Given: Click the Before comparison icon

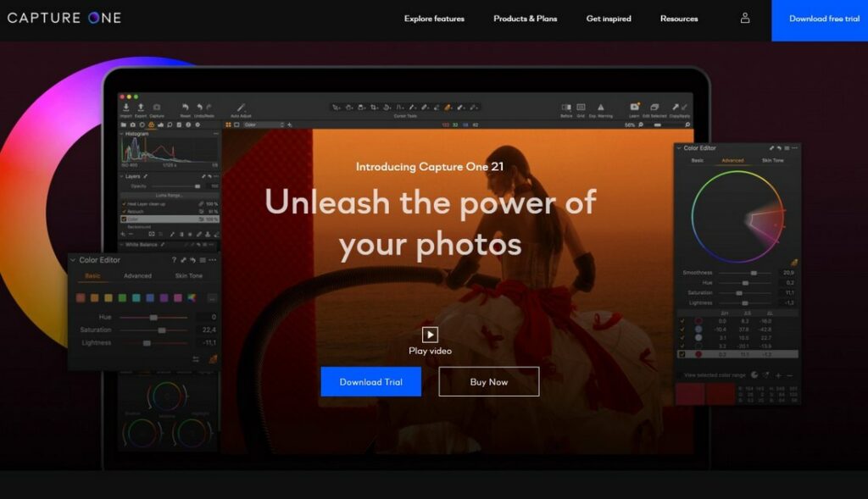Looking at the screenshot, I should pos(565,108).
